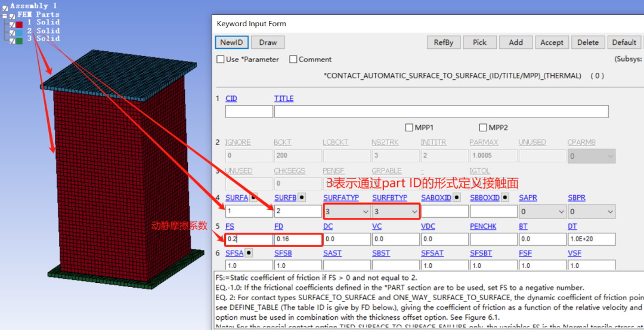Click the Delete button
Image resolution: width=644 pixels, height=330 pixels.
coord(588,42)
